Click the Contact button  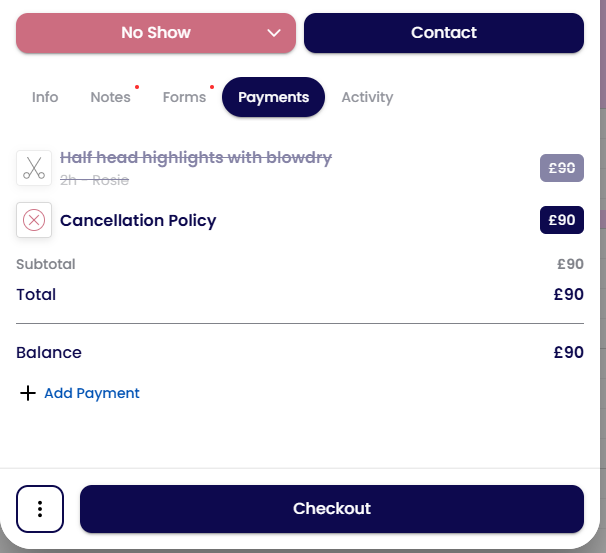tap(444, 33)
